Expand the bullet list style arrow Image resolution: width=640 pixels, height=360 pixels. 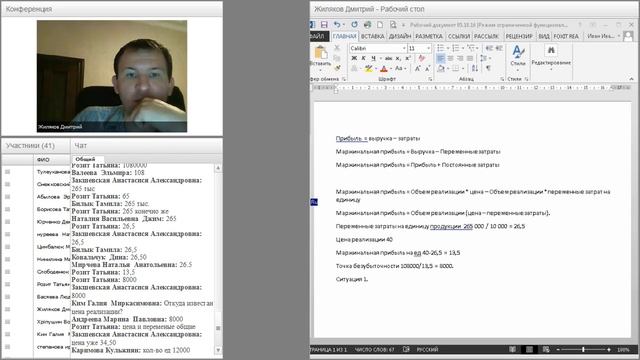pos(447,48)
